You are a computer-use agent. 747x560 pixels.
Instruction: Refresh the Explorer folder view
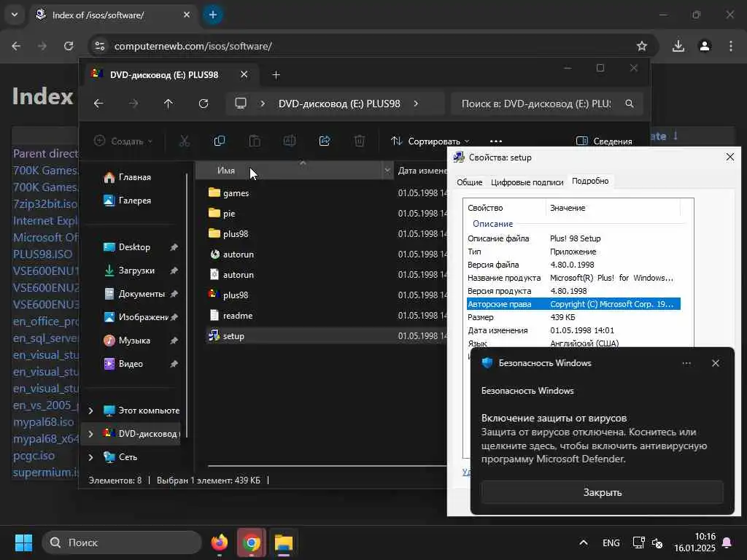click(x=204, y=104)
